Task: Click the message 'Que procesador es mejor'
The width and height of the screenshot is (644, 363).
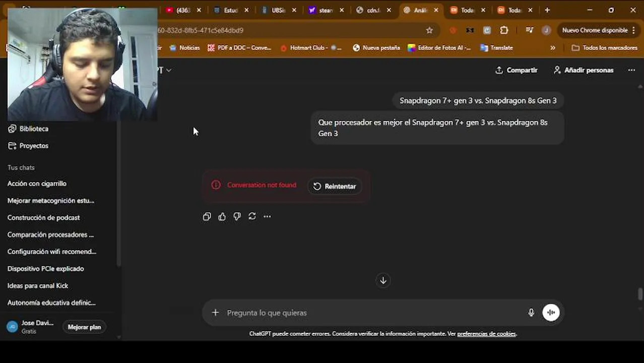Action: pos(437,128)
